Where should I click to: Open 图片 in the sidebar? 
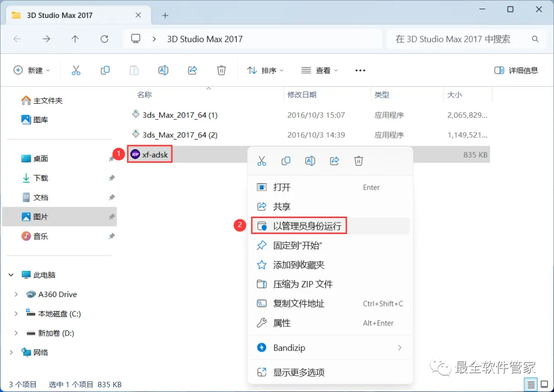60,217
